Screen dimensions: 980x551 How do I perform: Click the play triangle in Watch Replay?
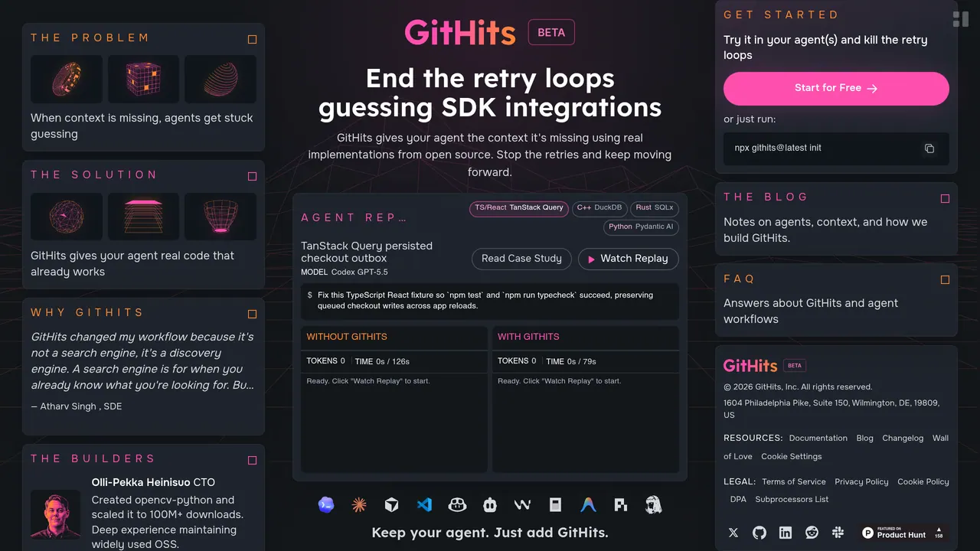point(591,259)
